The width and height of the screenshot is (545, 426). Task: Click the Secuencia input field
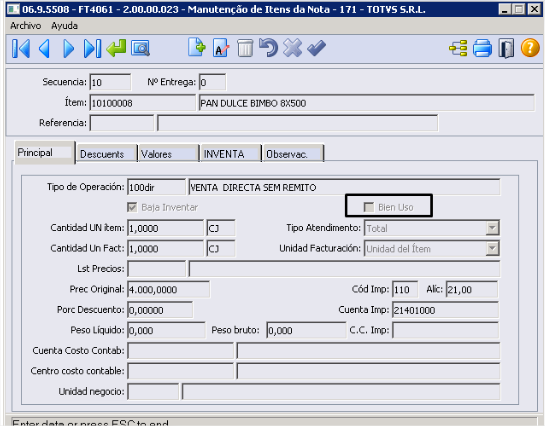coord(110,82)
